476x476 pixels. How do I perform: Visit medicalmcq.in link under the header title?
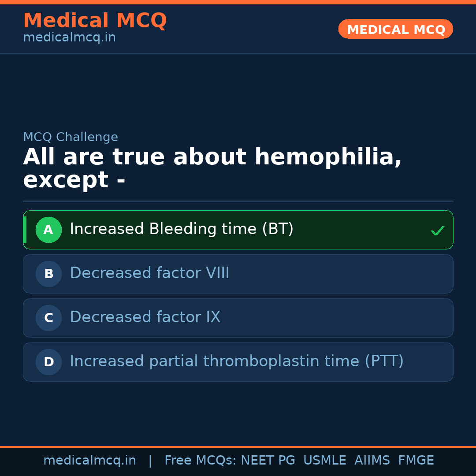[69, 37]
